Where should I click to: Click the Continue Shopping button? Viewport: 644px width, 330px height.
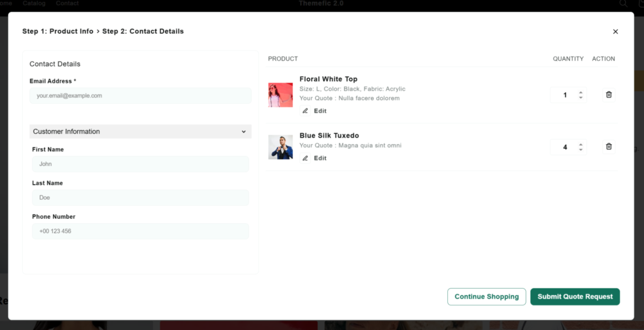point(486,297)
